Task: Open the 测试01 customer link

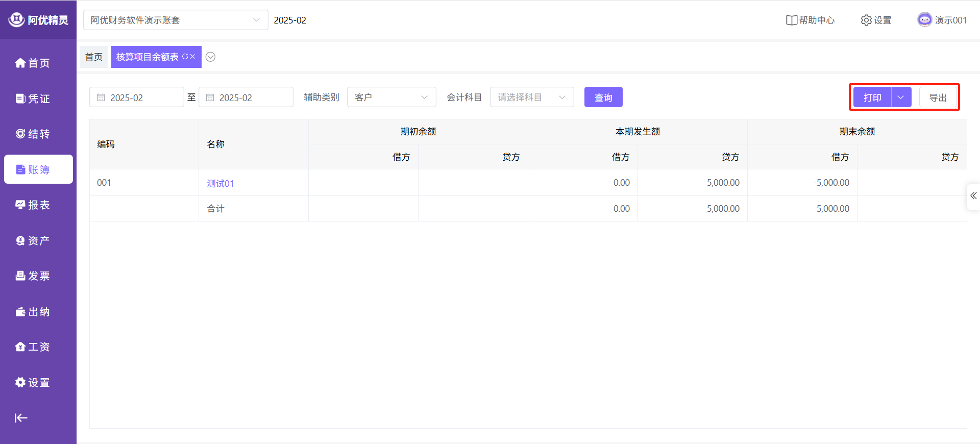Action: point(220,183)
